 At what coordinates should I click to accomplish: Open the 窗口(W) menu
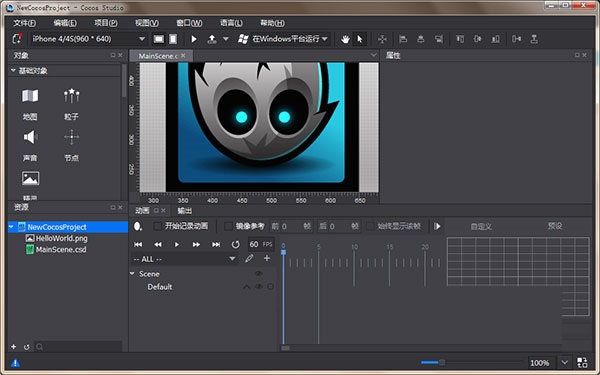189,23
